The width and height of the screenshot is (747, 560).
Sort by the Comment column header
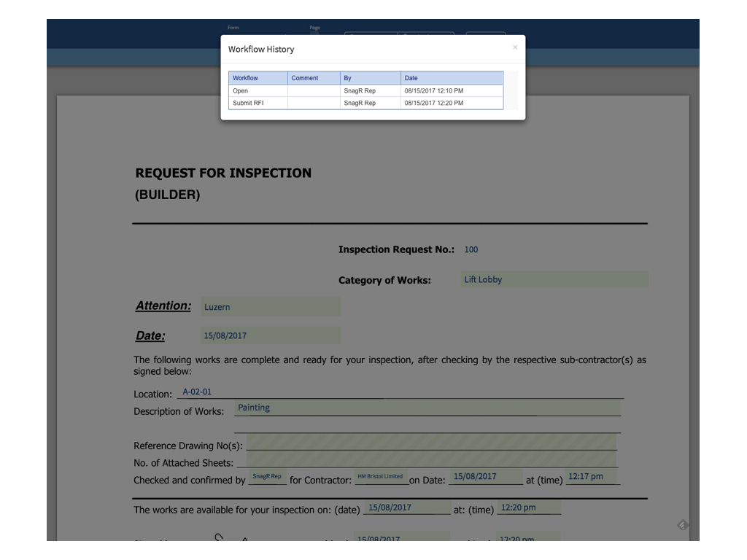coord(314,78)
